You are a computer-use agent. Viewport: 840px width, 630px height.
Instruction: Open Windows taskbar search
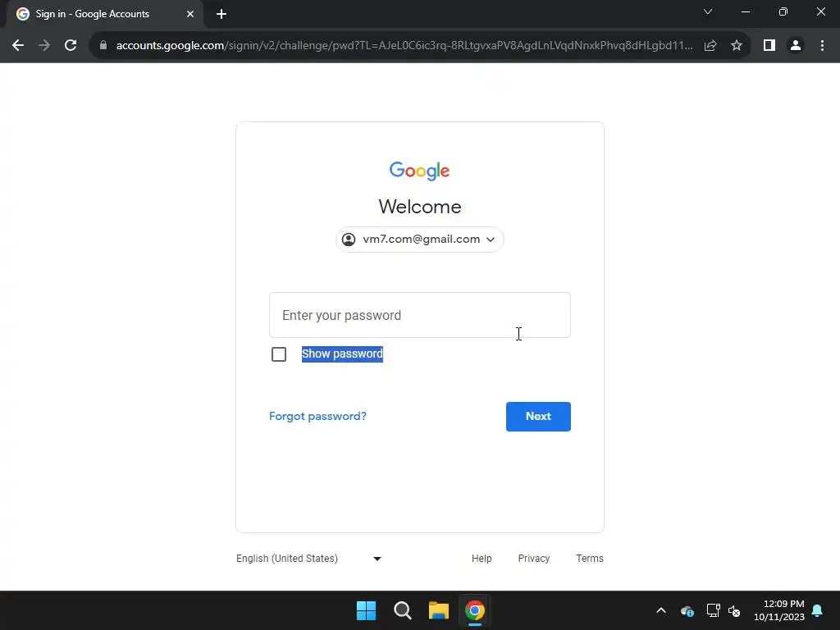pyautogui.click(x=402, y=610)
